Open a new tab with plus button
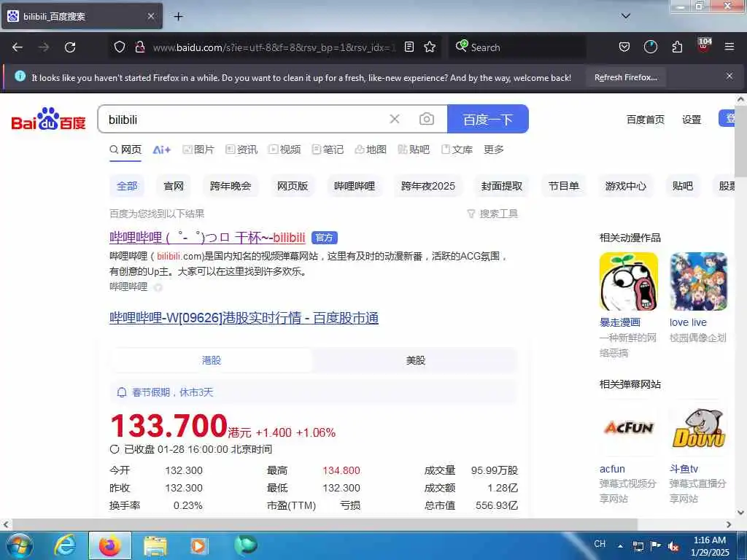This screenshot has height=560, width=747. pyautogui.click(x=178, y=17)
